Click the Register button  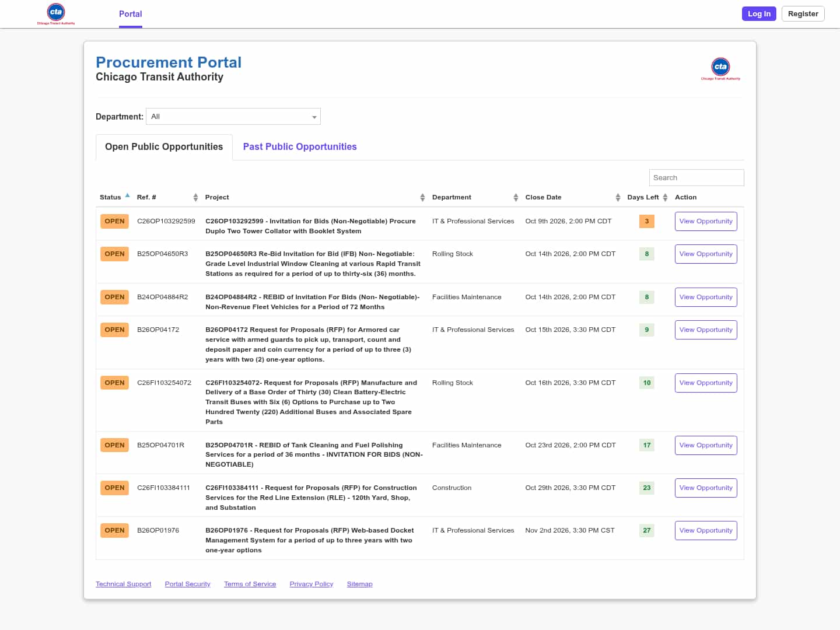click(x=803, y=14)
